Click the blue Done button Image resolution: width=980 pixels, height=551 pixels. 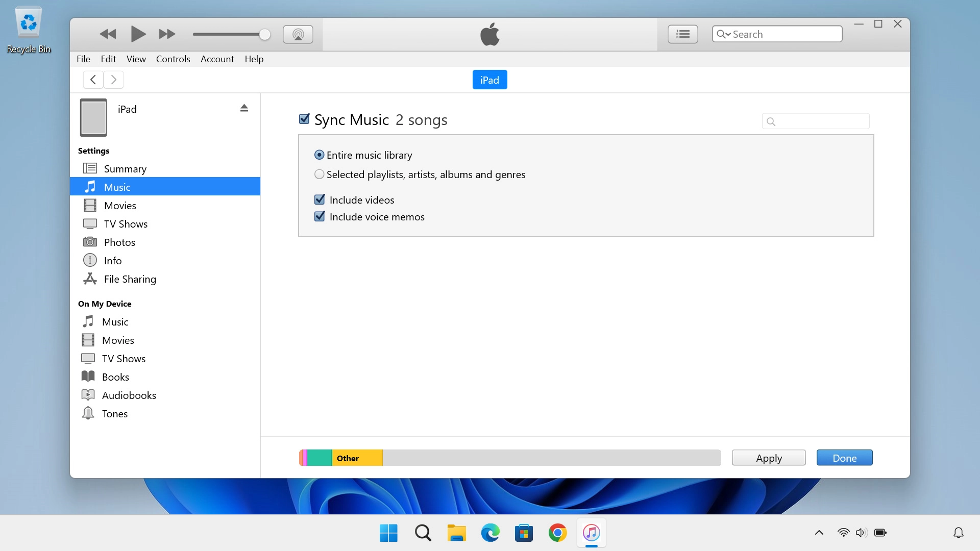844,458
